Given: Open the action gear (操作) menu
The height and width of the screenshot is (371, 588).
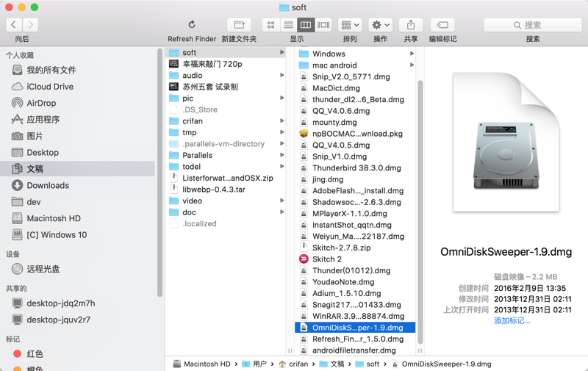Looking at the screenshot, I should (x=380, y=25).
